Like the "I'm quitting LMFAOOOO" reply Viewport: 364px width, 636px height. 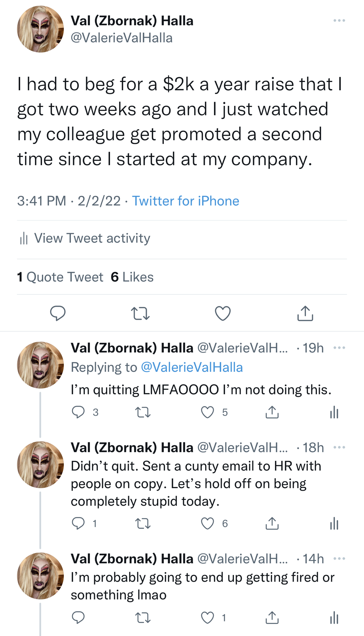click(x=208, y=412)
